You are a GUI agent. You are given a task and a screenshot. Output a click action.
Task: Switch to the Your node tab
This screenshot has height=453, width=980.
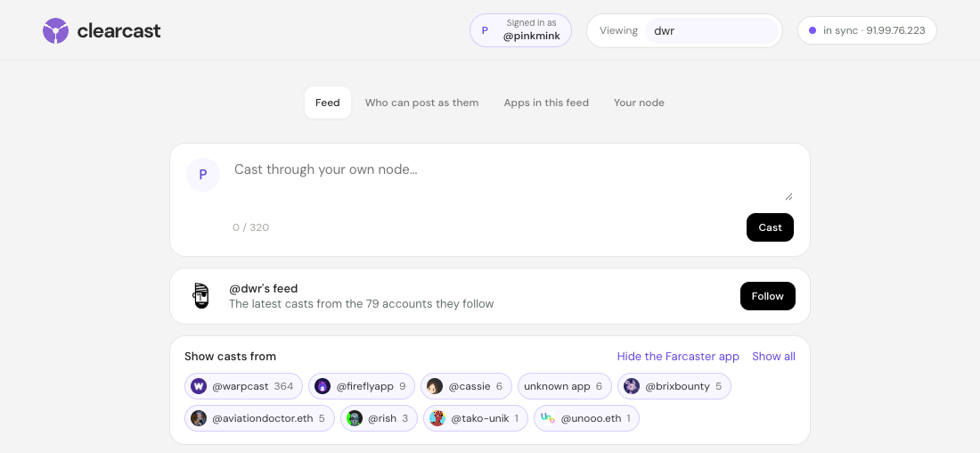coord(639,103)
